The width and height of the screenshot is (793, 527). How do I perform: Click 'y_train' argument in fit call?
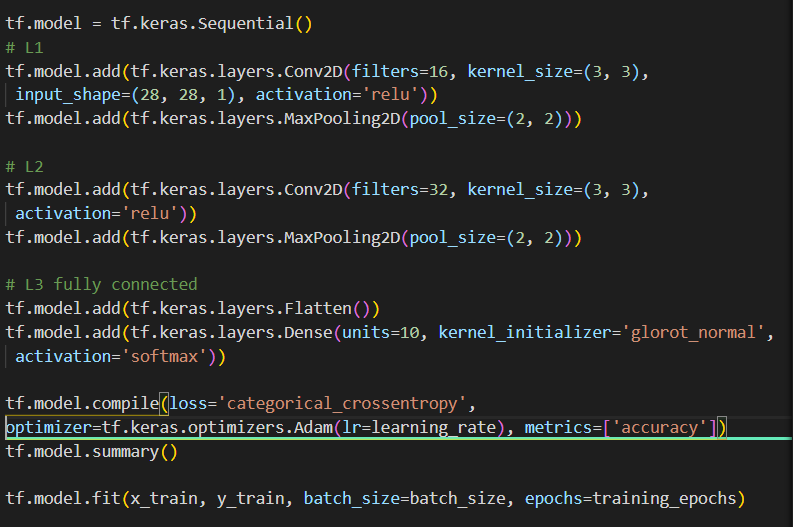pos(251,499)
